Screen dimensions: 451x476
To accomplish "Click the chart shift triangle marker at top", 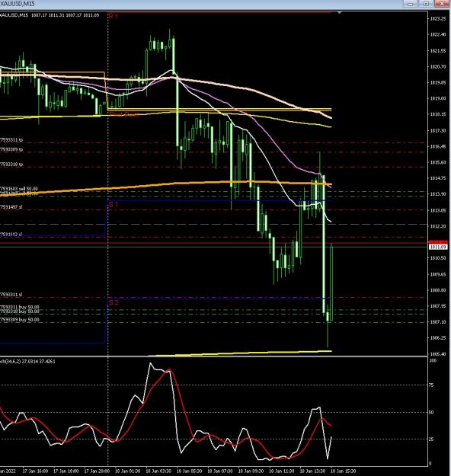I will [x=339, y=12].
